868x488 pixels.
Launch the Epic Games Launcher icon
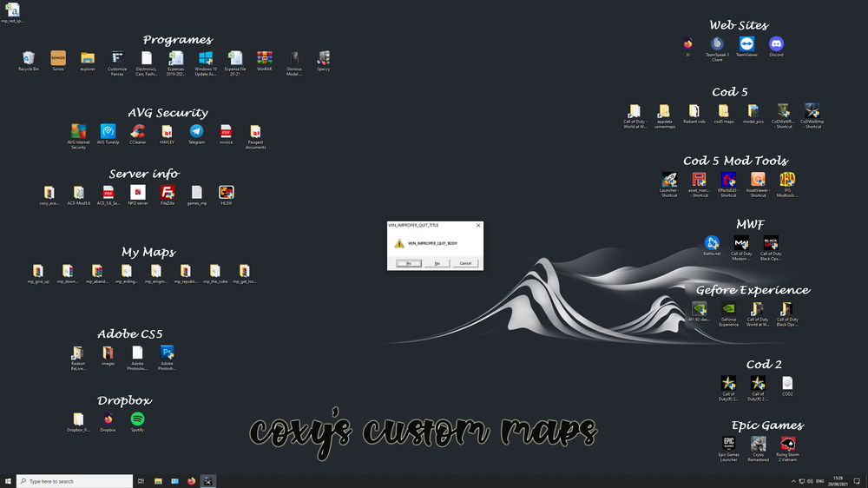[728, 449]
